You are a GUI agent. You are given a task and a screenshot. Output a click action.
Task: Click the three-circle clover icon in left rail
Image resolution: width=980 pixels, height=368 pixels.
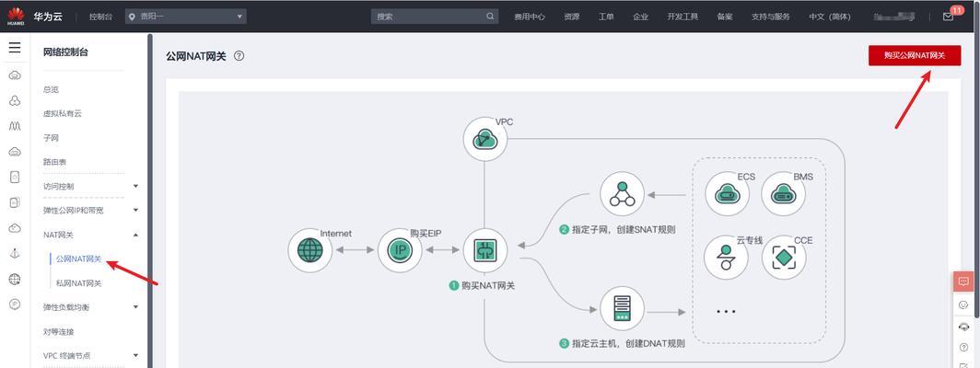15,100
